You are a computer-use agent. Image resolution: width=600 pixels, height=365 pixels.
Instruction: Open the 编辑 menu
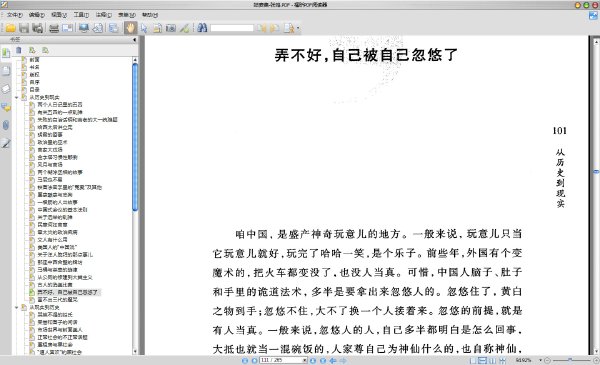coord(36,15)
